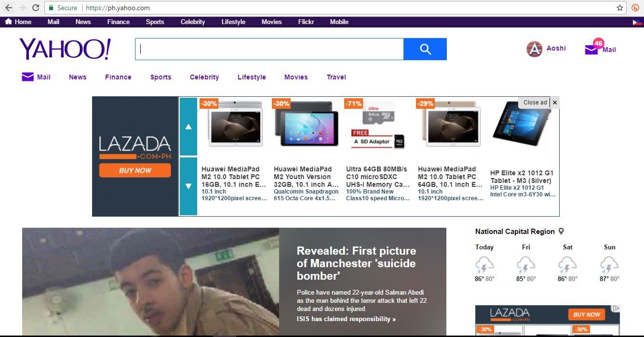Open Mobile in the top purple bar
644x337 pixels.
click(339, 22)
